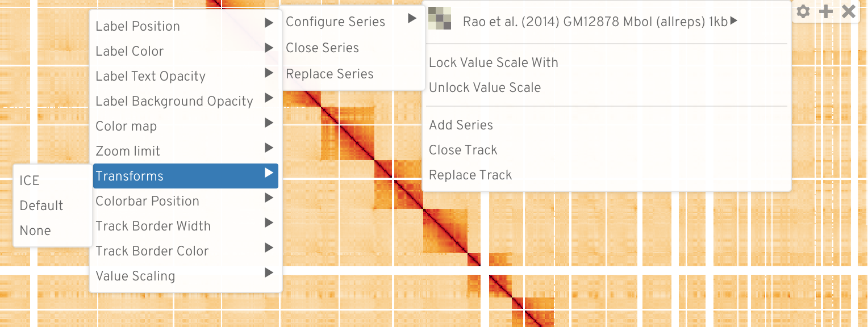868x327 pixels.
Task: Click the plus icon to add a track
Action: pos(826,11)
